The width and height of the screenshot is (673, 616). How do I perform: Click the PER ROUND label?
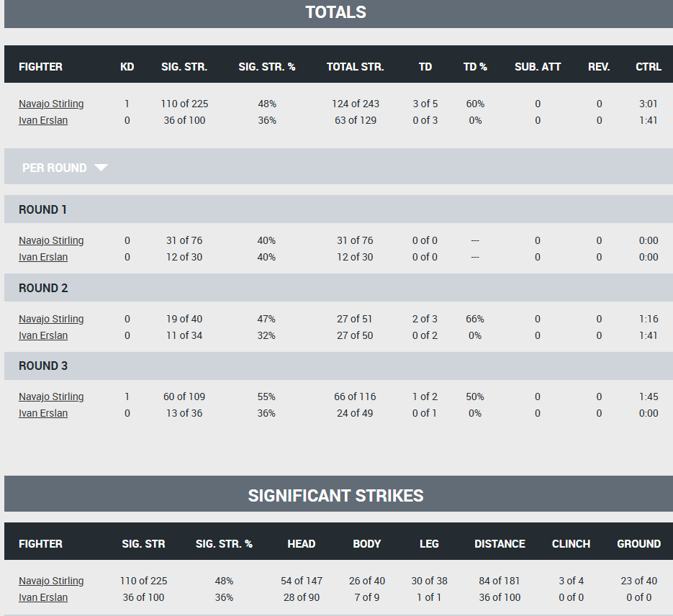click(x=55, y=168)
